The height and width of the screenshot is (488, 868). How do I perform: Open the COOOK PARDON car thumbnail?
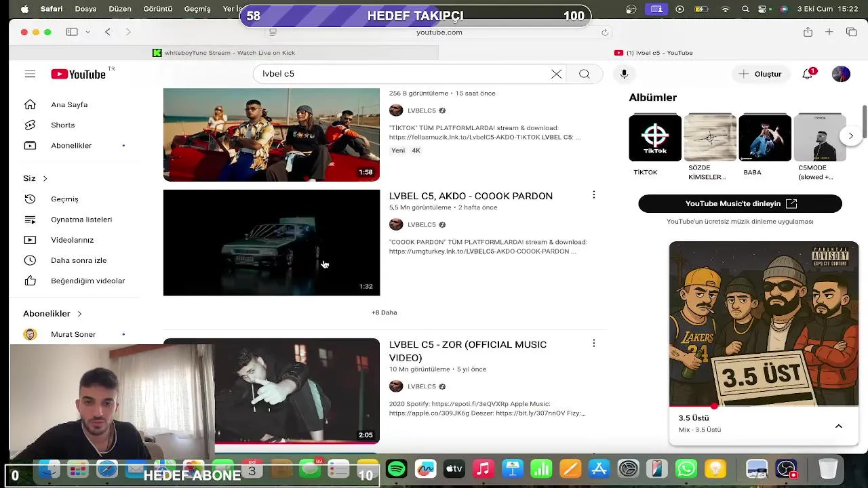[x=271, y=243]
